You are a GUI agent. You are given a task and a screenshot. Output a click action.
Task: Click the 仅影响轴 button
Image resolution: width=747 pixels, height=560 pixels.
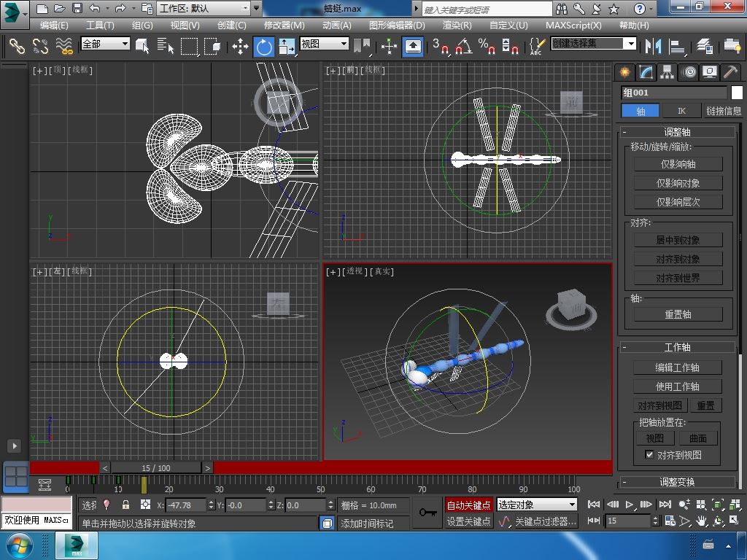click(x=678, y=164)
